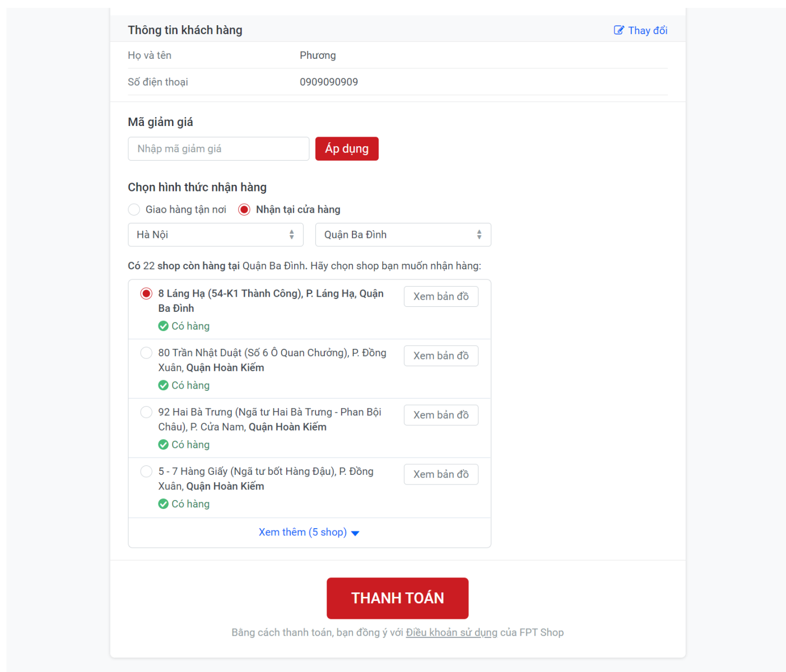Click green check icon for Hàng Giấy shop

tap(164, 504)
